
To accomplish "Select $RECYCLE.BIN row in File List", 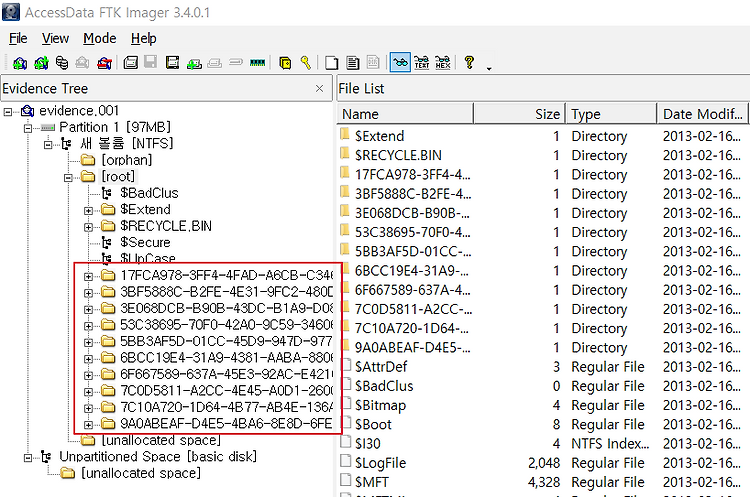I will [543, 155].
